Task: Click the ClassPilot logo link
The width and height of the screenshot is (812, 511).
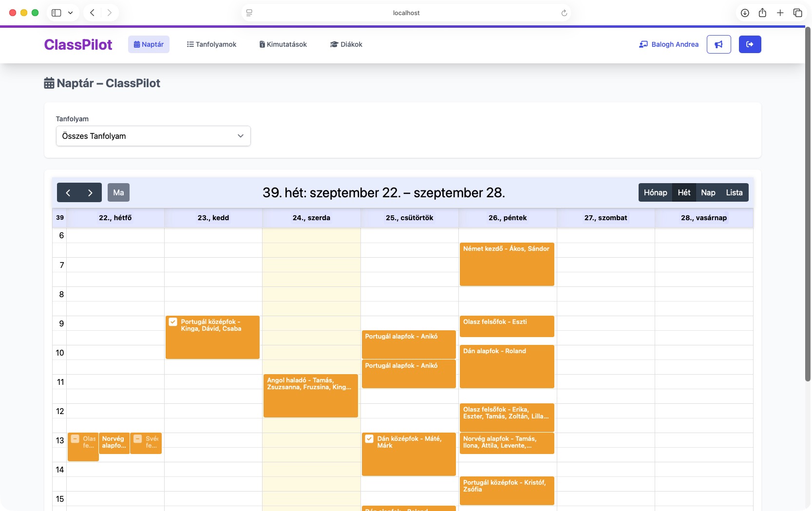Action: [x=78, y=44]
